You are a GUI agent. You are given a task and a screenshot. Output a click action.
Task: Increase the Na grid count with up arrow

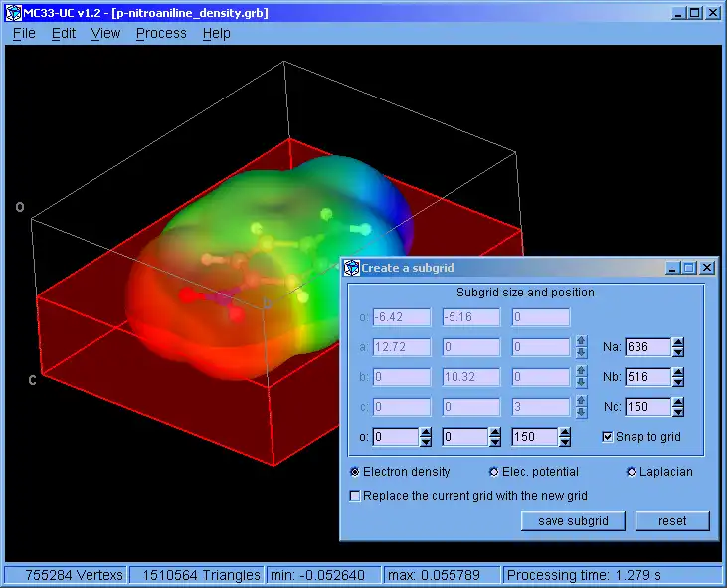point(678,343)
